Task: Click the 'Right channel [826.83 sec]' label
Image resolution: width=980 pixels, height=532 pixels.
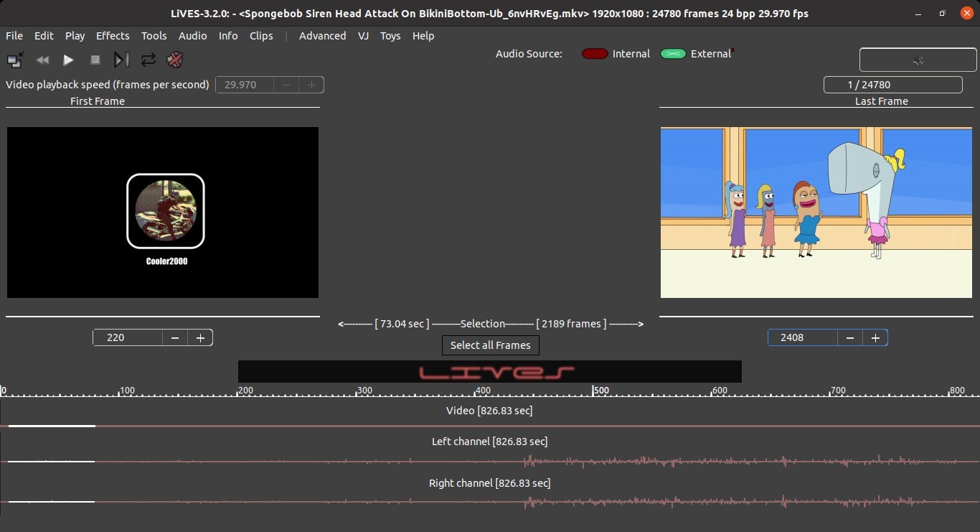Action: (489, 483)
